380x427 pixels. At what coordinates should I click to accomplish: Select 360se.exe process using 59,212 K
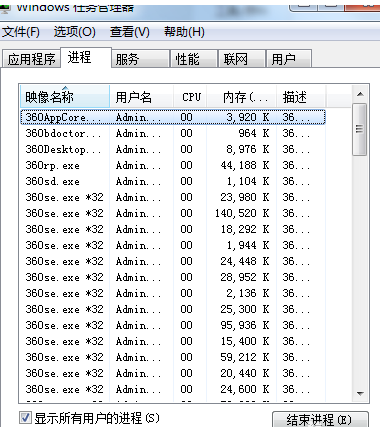(173, 357)
